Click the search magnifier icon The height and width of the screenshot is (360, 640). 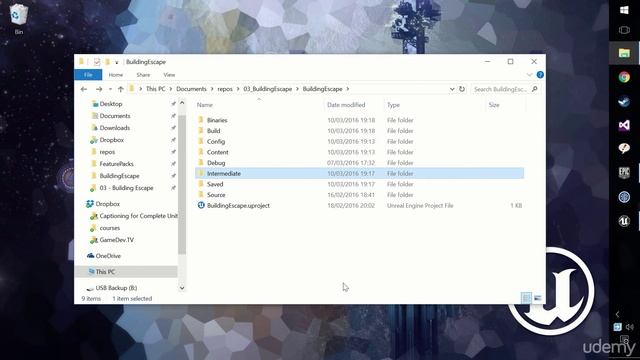click(x=535, y=89)
